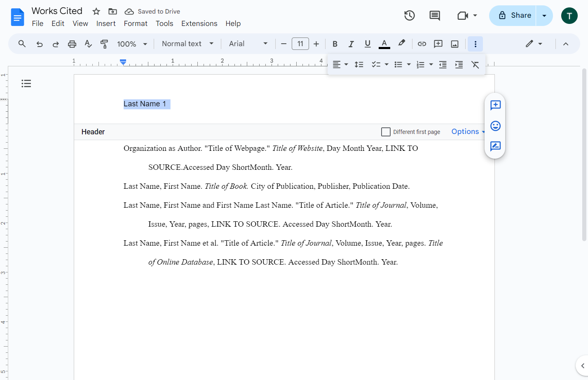Image resolution: width=588 pixels, height=380 pixels.
Task: Toggle italic formatting
Action: 351,44
